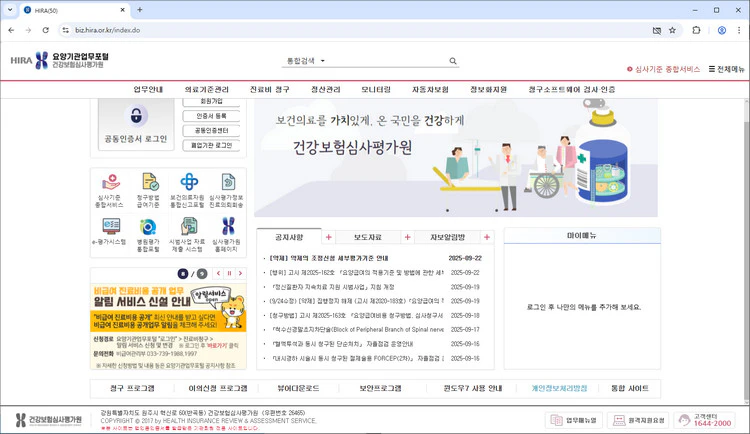Click the 폐업기관 로그인 button
Screen dimensions: 750x434
(211, 145)
